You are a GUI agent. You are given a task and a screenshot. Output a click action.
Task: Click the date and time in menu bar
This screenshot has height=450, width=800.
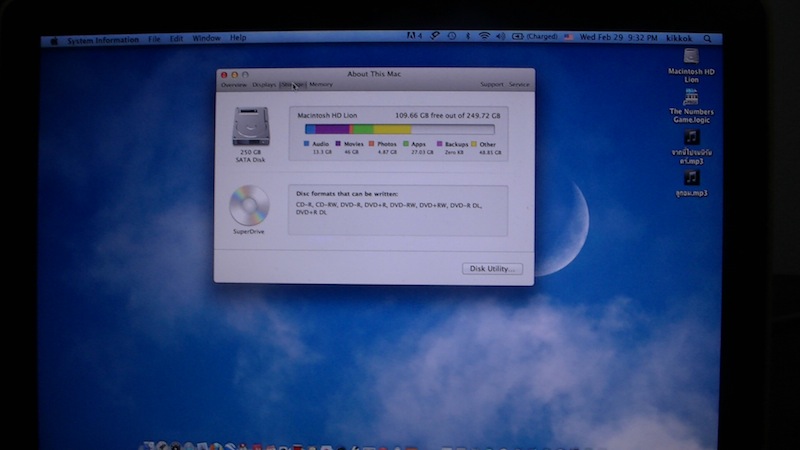pyautogui.click(x=618, y=37)
